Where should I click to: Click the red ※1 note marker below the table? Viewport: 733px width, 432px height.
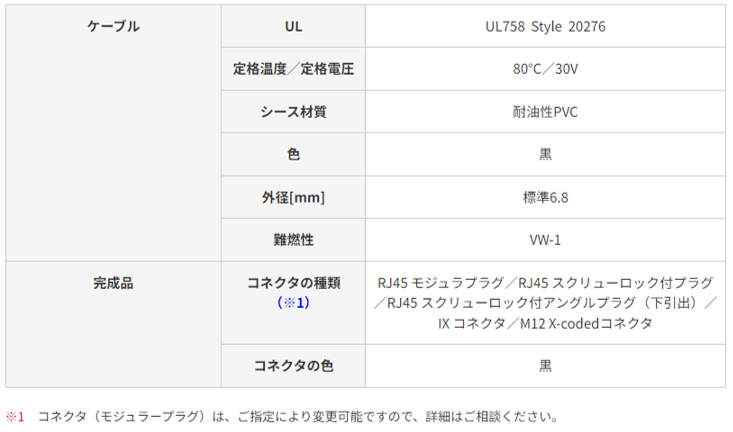pos(16,416)
